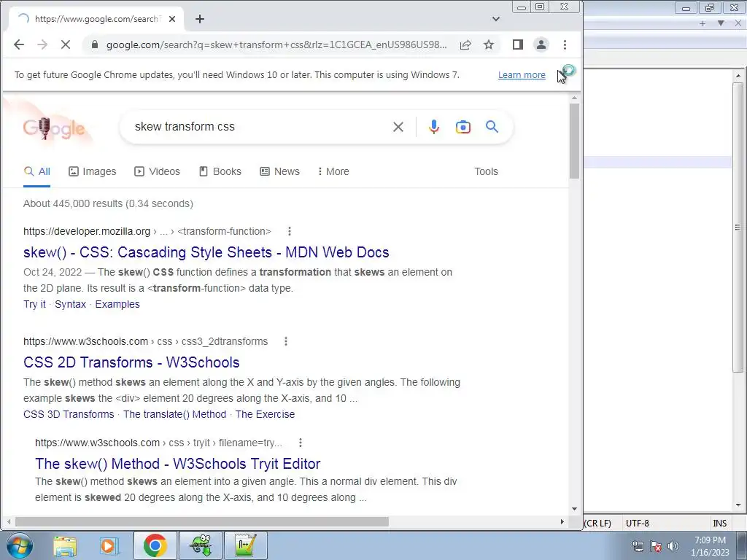Open File Explorer from taskbar
The width and height of the screenshot is (747, 560).
(x=65, y=545)
